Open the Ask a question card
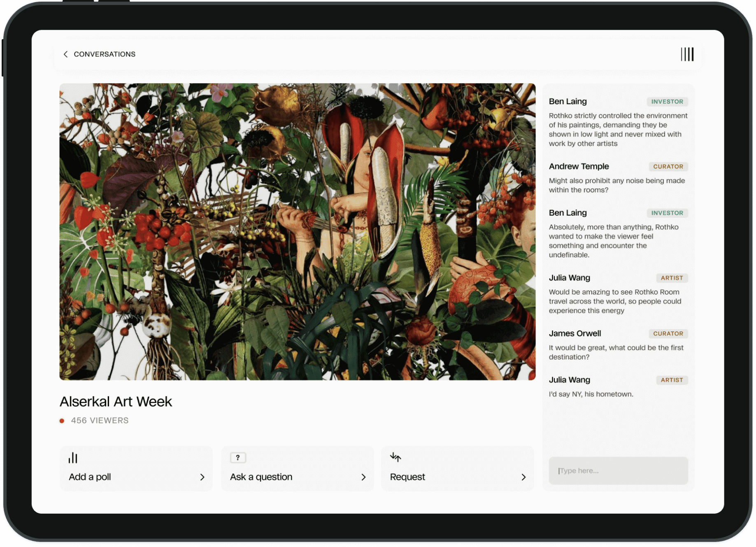The image size is (756, 547). 297,468
